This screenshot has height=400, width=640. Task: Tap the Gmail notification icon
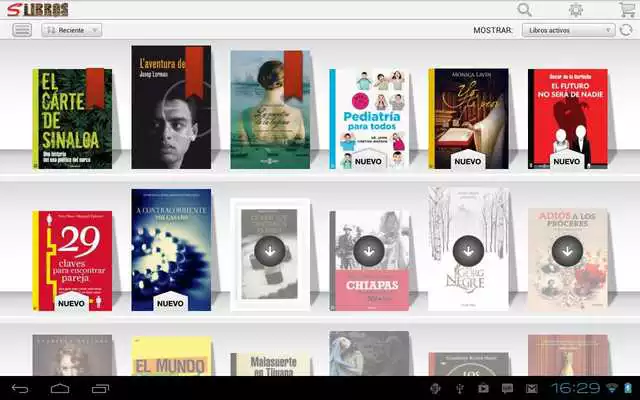click(x=531, y=388)
